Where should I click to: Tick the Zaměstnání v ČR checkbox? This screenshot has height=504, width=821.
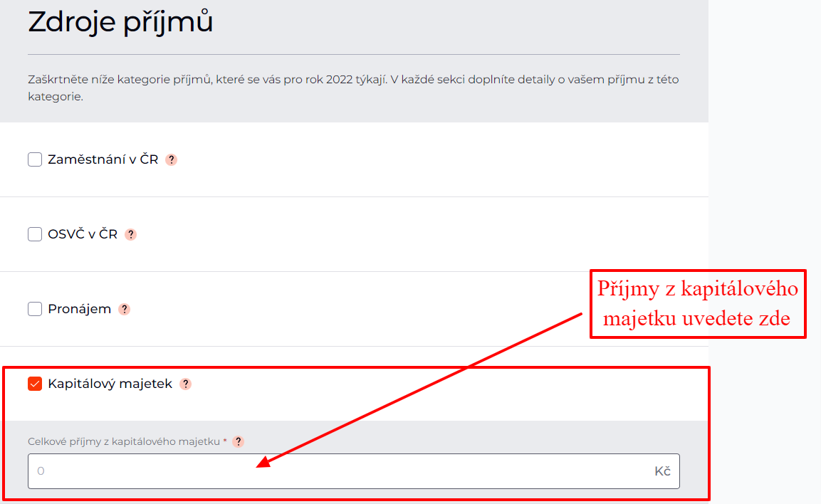[x=35, y=159]
